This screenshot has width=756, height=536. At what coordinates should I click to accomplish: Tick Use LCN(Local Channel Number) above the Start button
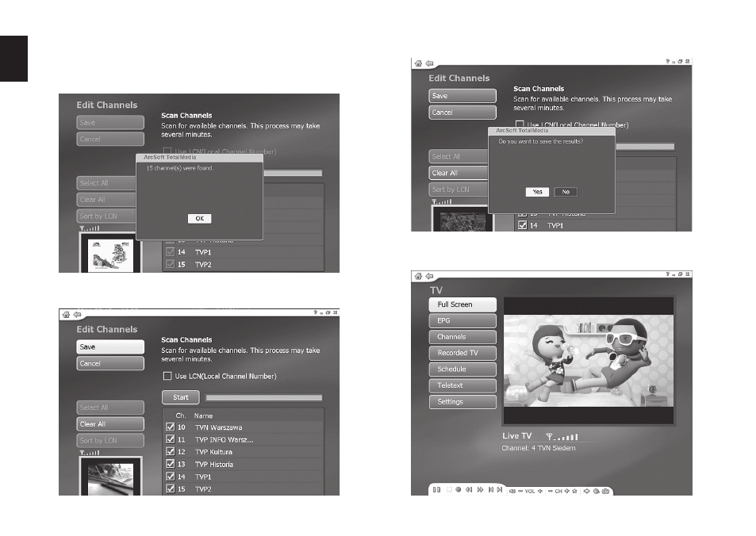[x=167, y=376]
